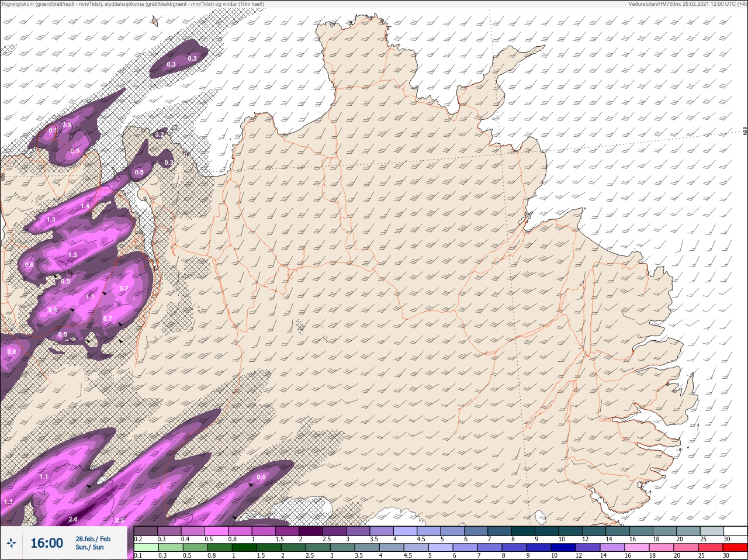Pick the bright pink 0.5–0.8 swatch in the snow legend
The width and height of the screenshot is (748, 560).
(x=217, y=531)
